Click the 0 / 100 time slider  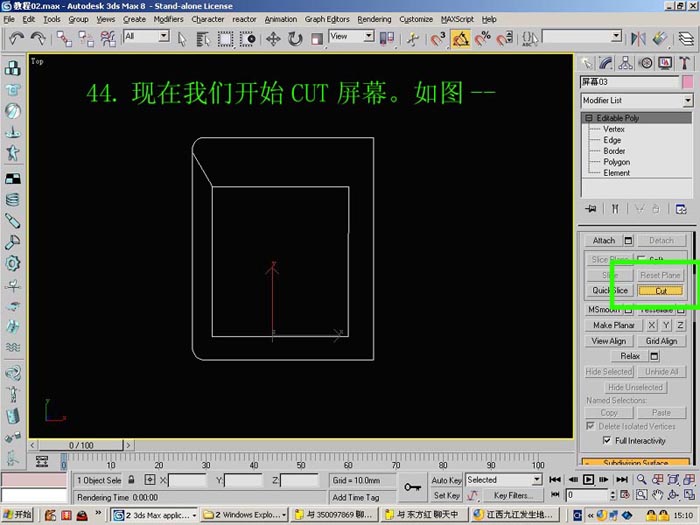point(81,445)
